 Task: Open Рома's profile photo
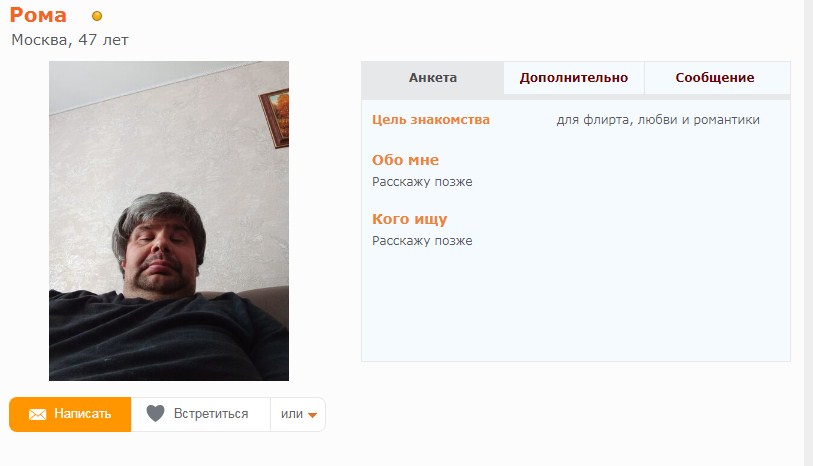coord(169,221)
